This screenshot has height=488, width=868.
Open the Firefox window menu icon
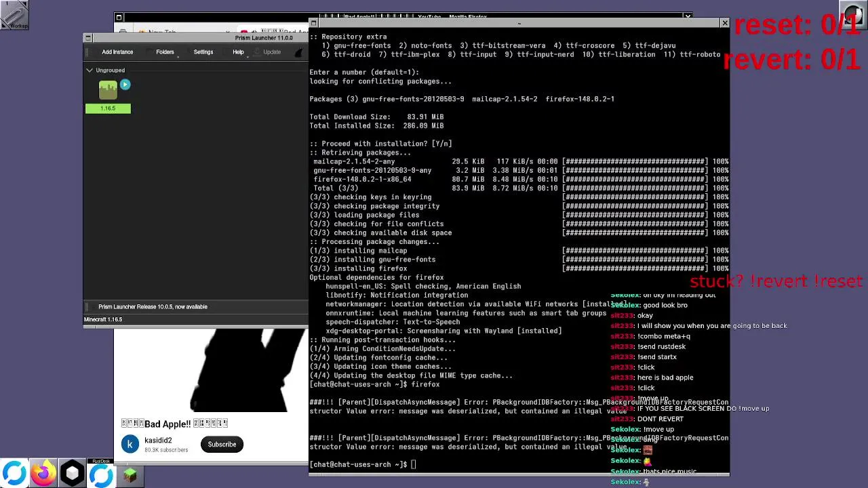click(119, 17)
